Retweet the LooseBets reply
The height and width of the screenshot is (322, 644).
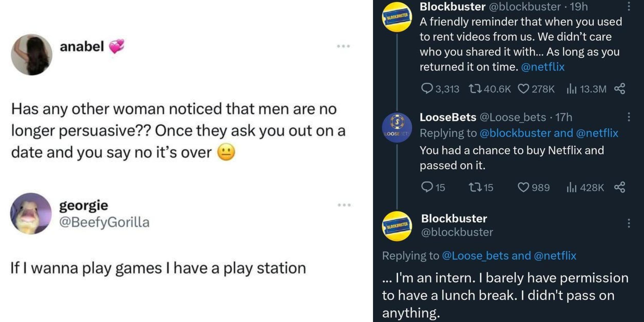pyautogui.click(x=475, y=187)
